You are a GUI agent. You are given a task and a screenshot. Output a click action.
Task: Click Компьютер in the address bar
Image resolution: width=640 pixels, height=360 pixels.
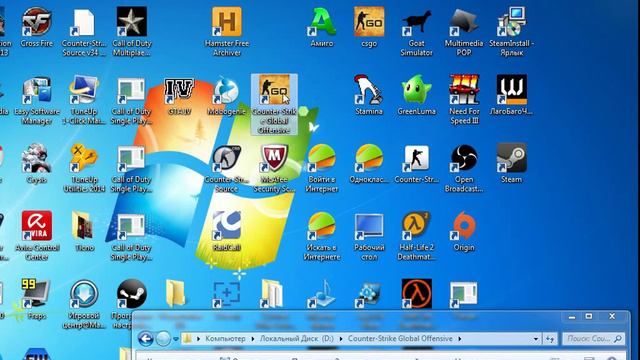[x=225, y=338]
